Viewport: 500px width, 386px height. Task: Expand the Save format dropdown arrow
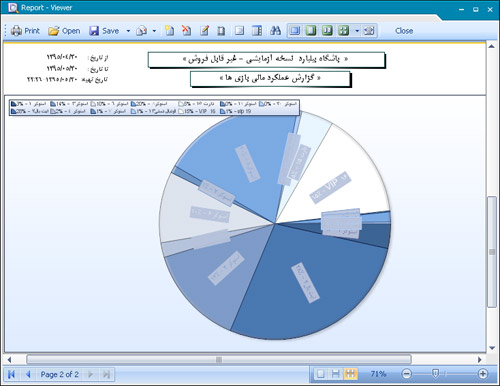128,31
